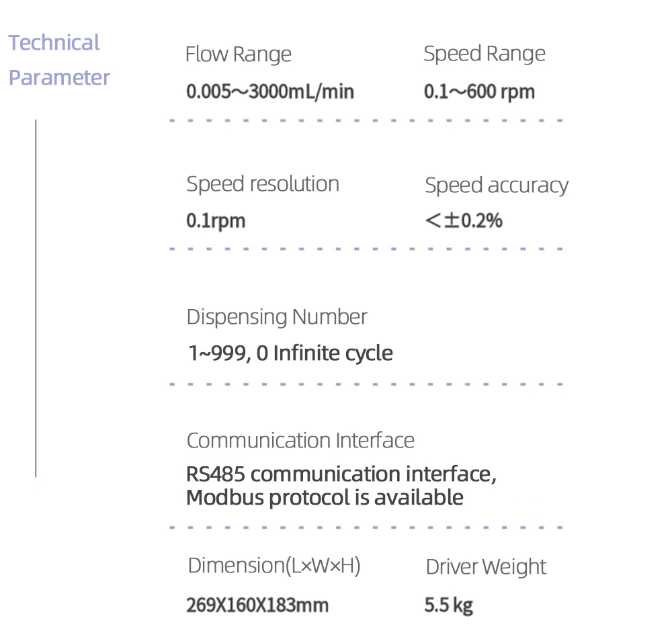Screen dimensions: 672x643
Task: Click the 5.5 kg weight value
Action: [x=448, y=605]
